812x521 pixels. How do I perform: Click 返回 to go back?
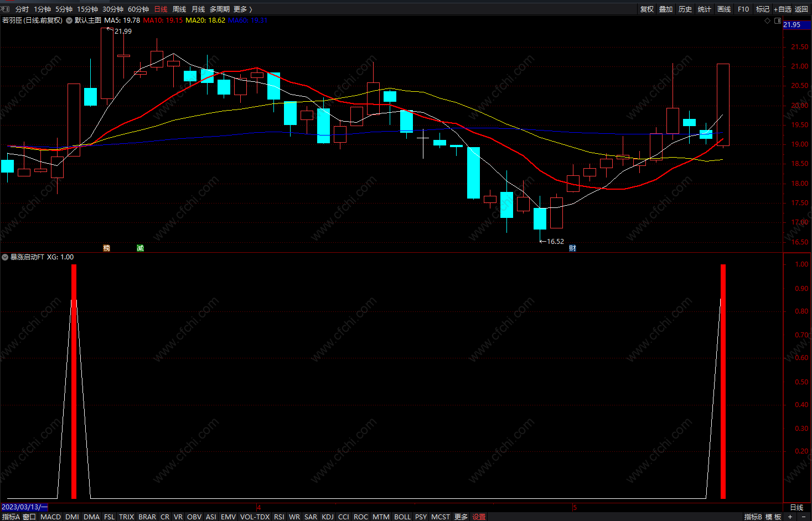(801, 9)
